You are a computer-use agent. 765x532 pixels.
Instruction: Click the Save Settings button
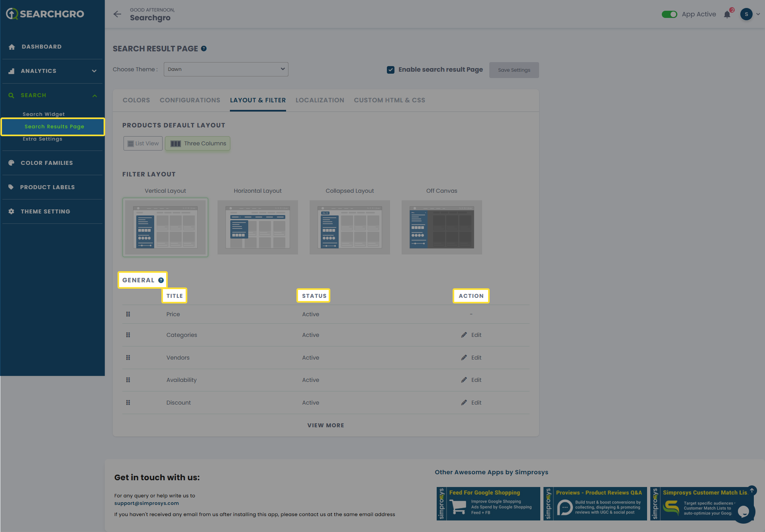514,70
